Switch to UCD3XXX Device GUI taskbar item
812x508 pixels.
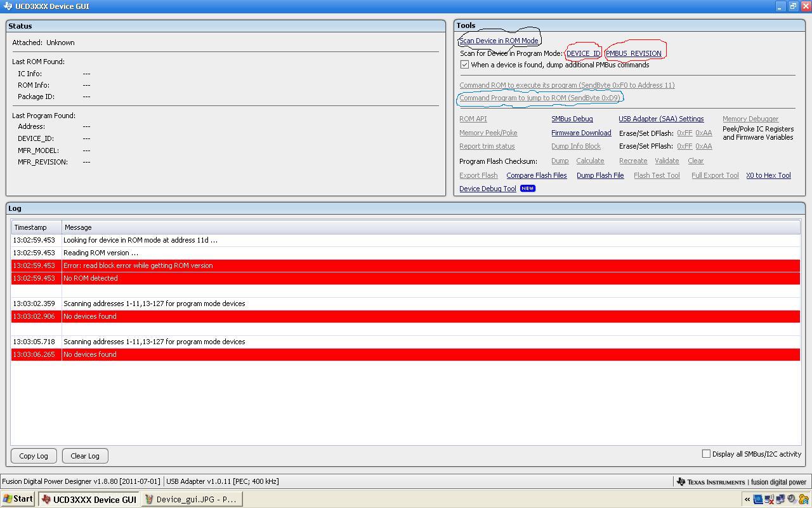(x=89, y=500)
